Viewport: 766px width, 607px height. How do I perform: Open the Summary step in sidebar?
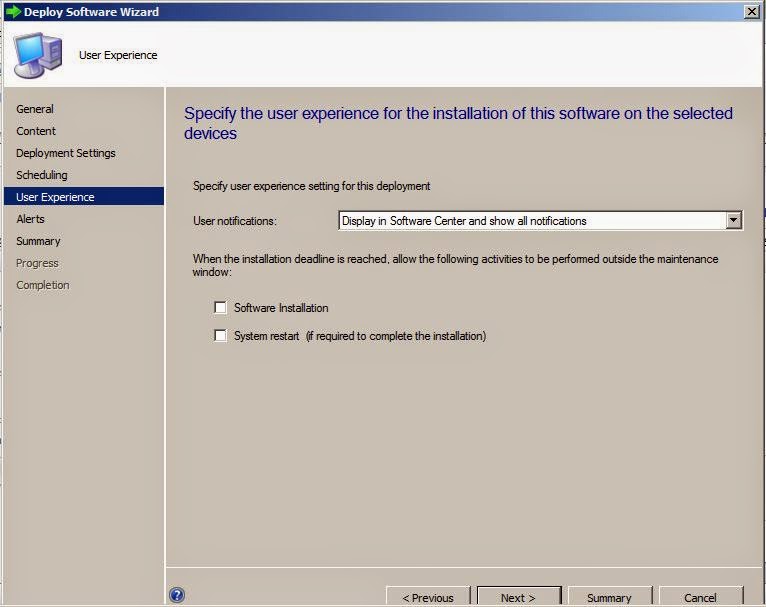tap(38, 241)
